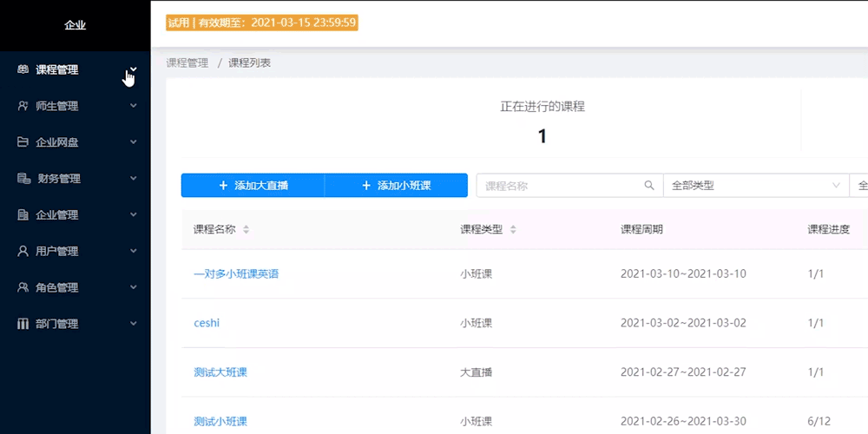
Task: Click the 课程进度 column header
Action: click(829, 230)
